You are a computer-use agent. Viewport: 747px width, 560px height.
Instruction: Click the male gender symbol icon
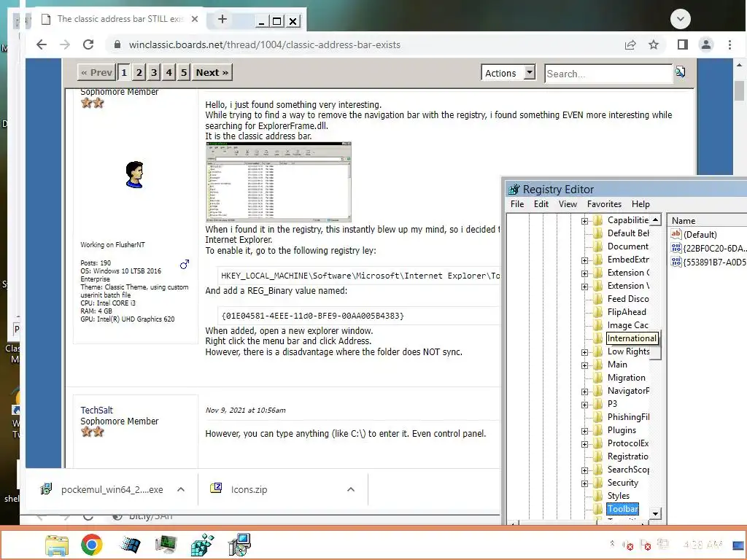(x=185, y=264)
